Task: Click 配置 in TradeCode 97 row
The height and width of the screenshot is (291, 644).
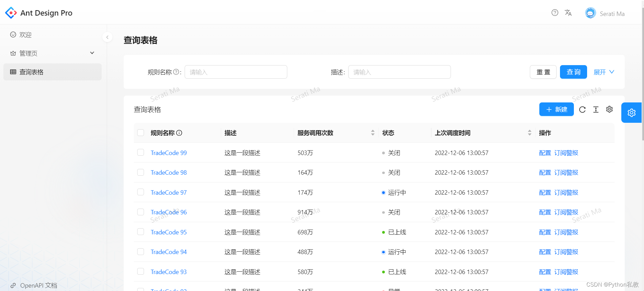Action: click(x=545, y=193)
